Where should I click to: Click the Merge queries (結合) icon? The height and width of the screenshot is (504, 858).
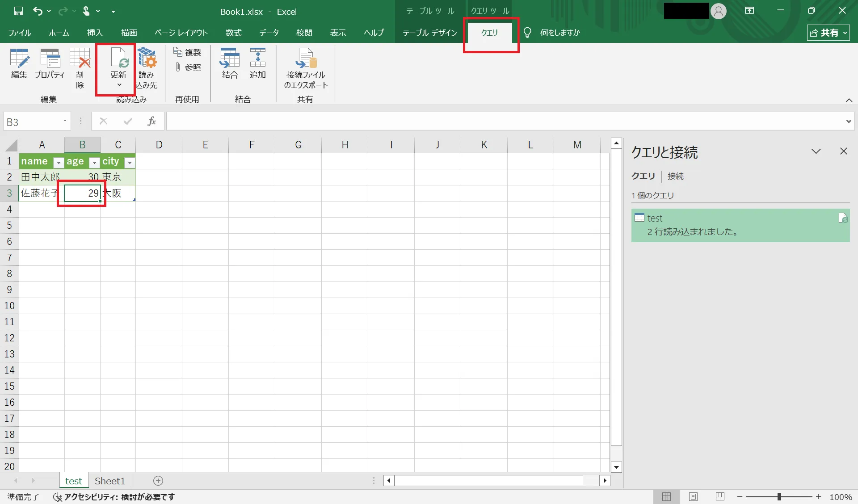(230, 59)
